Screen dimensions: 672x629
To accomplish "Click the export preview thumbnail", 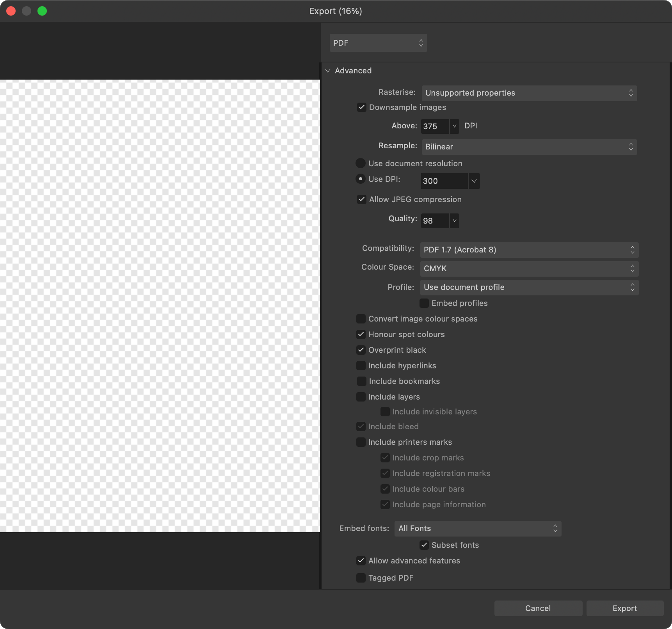I will 160,306.
